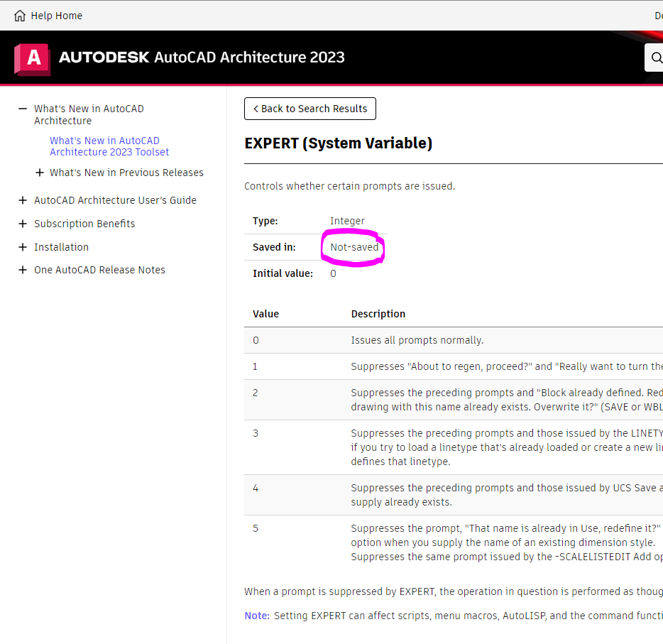Click the Help Home house icon
The image size is (663, 644).
19,15
